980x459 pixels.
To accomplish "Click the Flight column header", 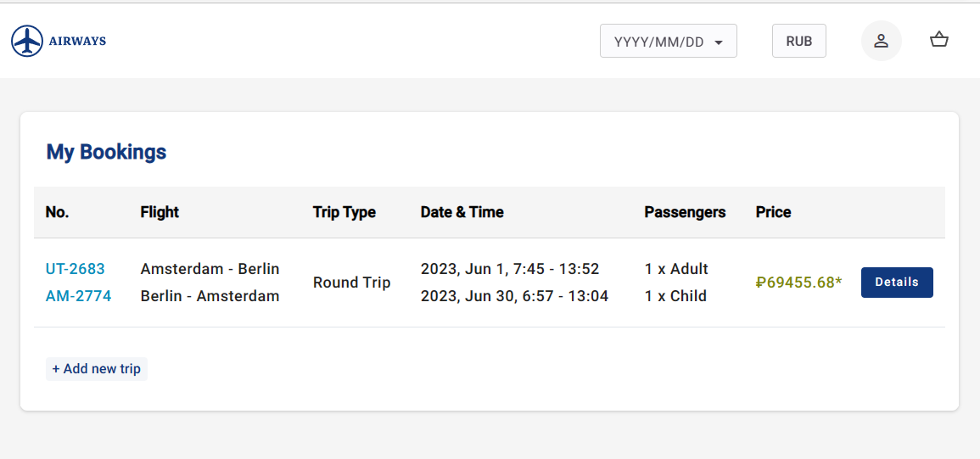I will (x=160, y=212).
